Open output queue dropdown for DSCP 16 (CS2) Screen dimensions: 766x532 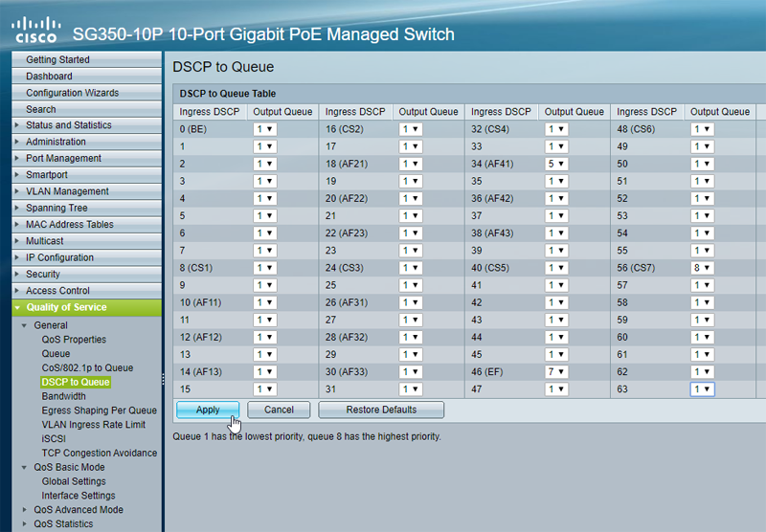coord(411,129)
